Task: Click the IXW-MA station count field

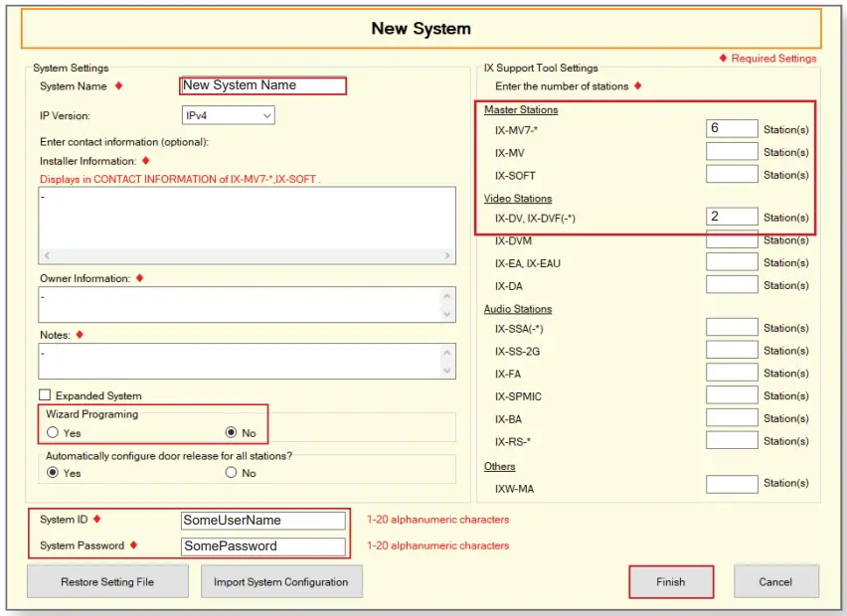Action: click(x=732, y=484)
